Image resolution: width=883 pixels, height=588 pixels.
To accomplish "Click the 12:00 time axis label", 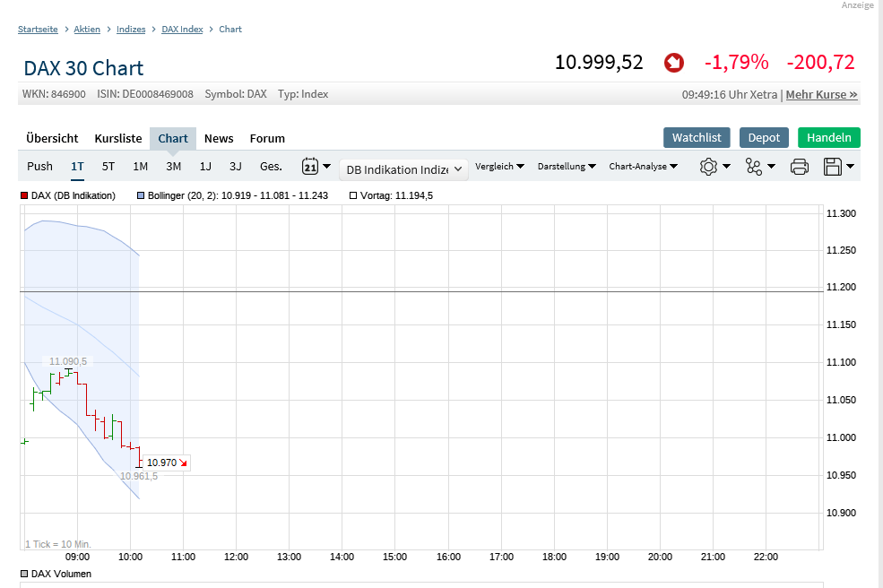I will click(236, 557).
